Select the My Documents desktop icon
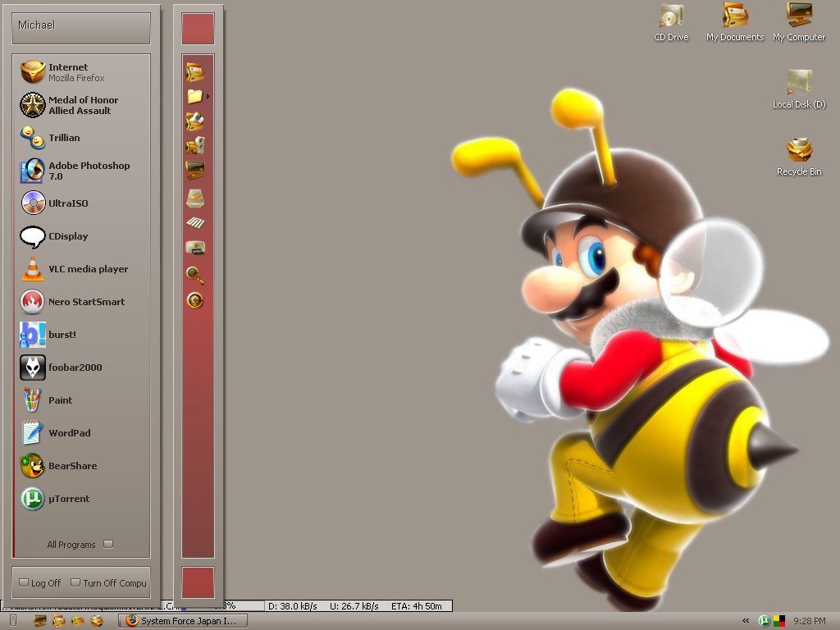The image size is (840, 630). (x=735, y=23)
